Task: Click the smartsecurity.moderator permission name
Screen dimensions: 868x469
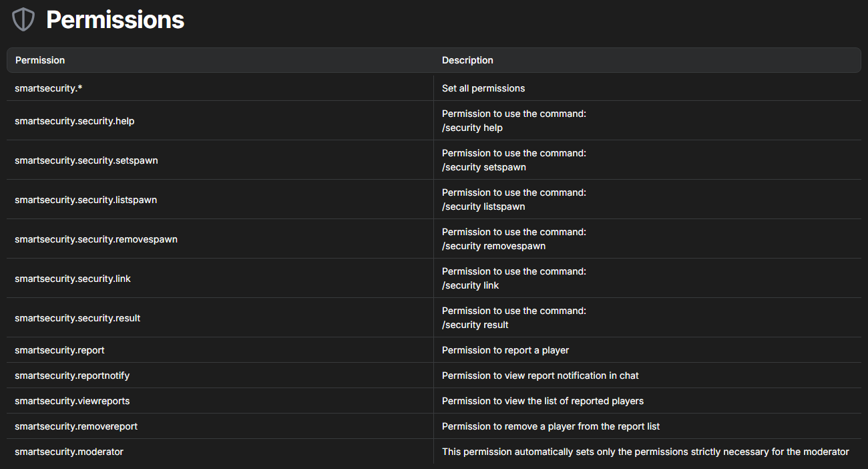Action: click(x=69, y=452)
